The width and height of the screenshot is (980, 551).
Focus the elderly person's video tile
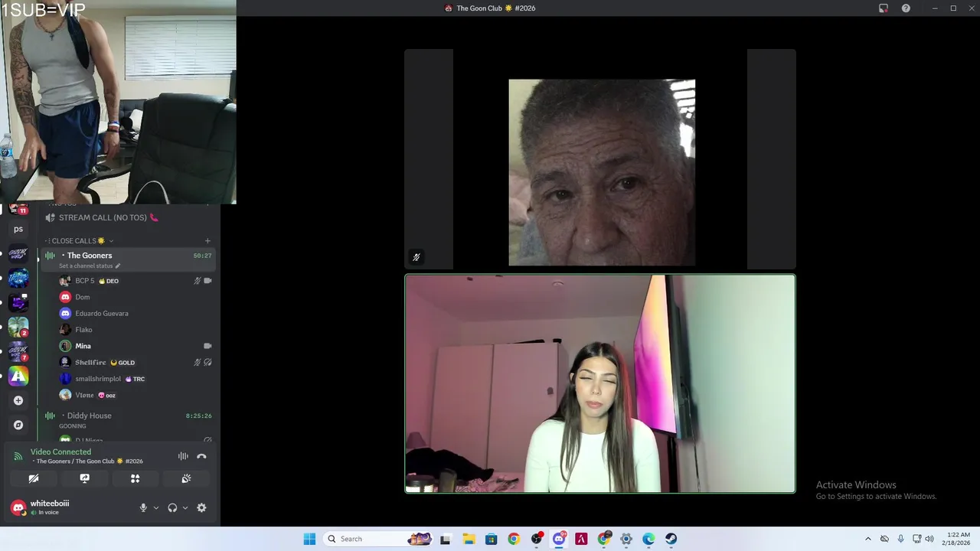(600, 159)
